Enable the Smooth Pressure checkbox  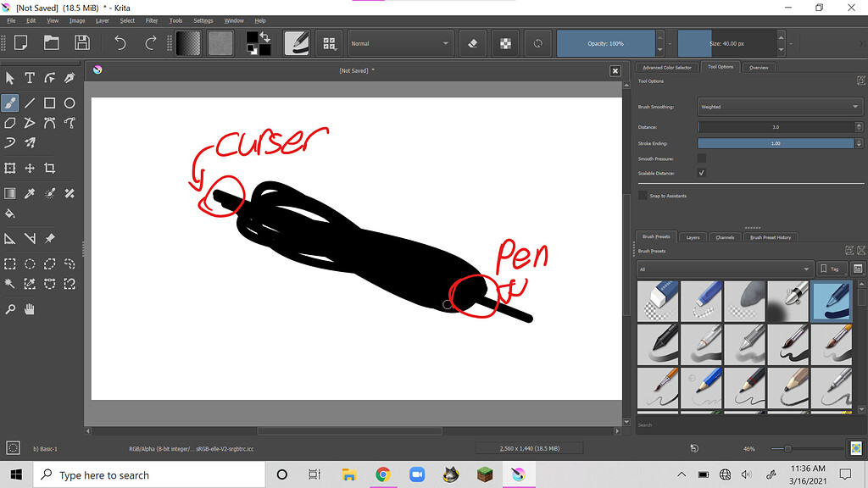pos(701,158)
